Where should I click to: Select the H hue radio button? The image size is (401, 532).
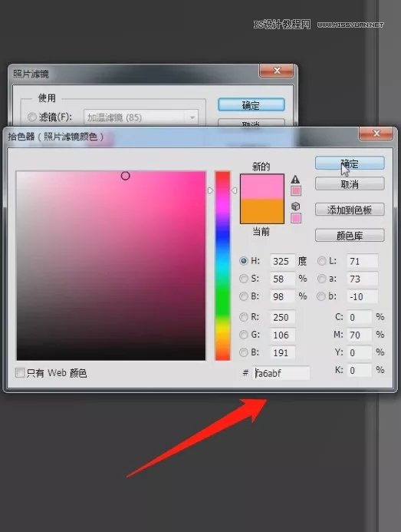pyautogui.click(x=243, y=261)
